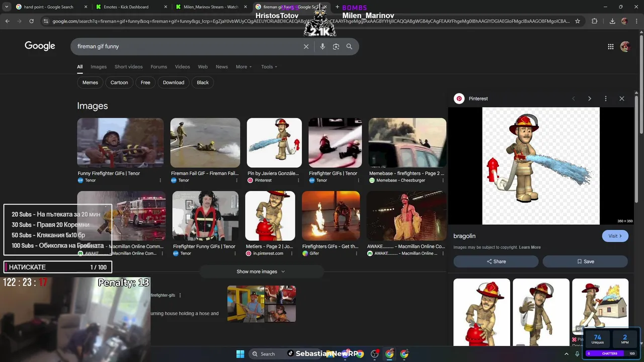Screen dimensions: 644x362
Task: Show hidden system tray icons chevron
Action: point(567,354)
